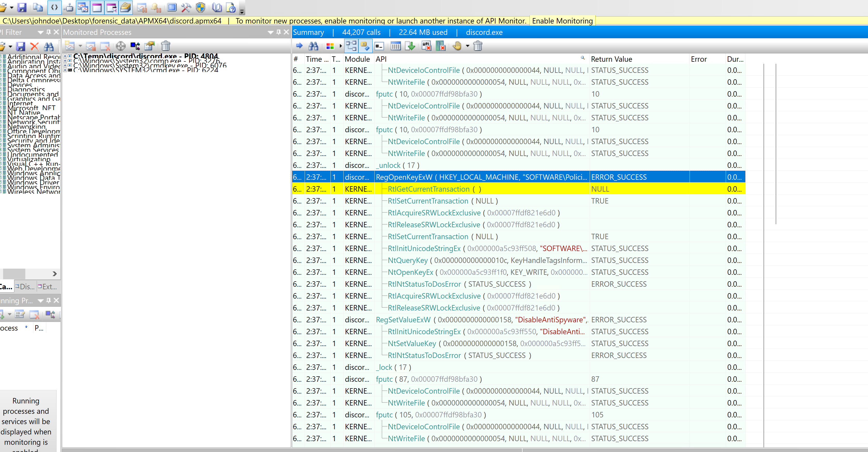The image size is (868, 452).
Task: Select discord.exe PID 4804 process entry
Action: (x=146, y=56)
